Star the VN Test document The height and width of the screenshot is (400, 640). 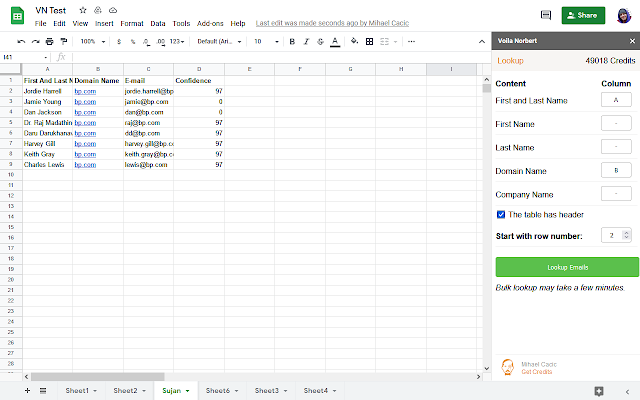click(x=83, y=10)
